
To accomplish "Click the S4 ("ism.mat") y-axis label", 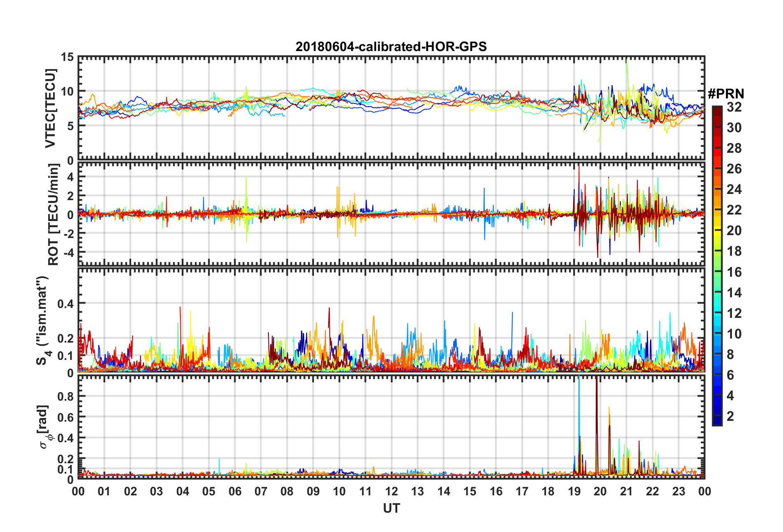I will (42, 320).
